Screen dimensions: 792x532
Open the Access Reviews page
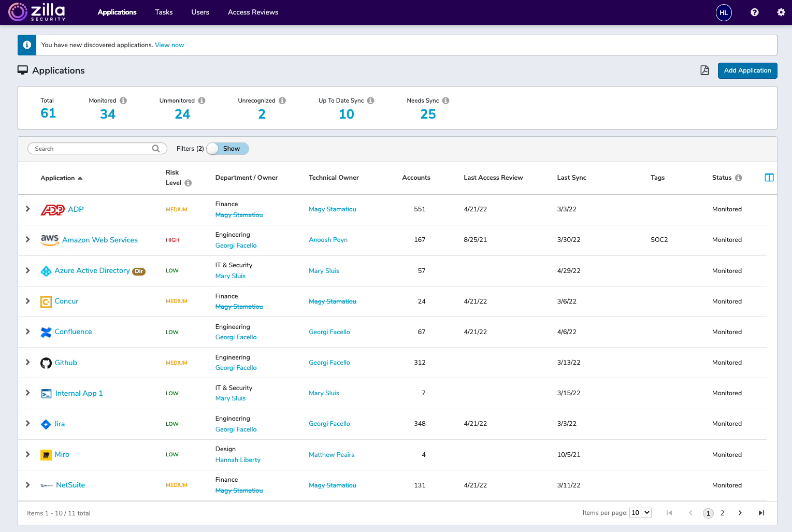pyautogui.click(x=253, y=12)
